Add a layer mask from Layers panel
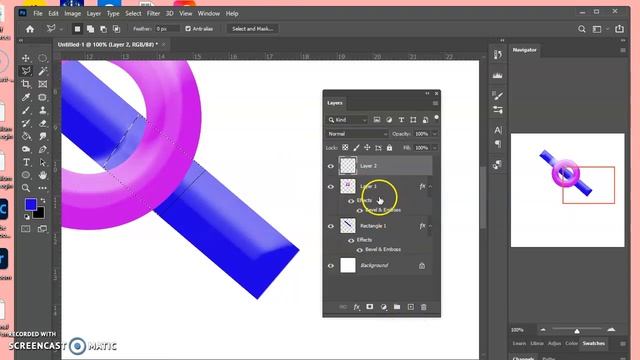This screenshot has width=640, height=360. (370, 307)
